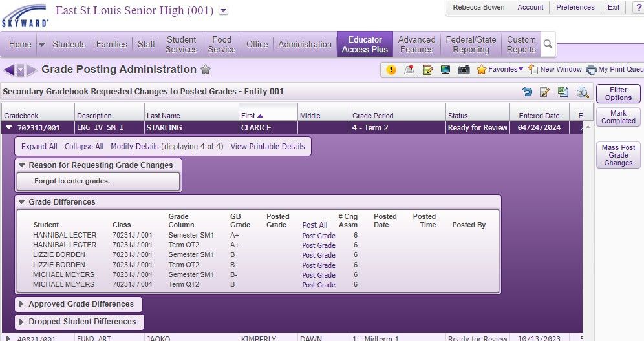Open the school entity selector dropdown
This screenshot has height=341, width=644.
(224, 11)
